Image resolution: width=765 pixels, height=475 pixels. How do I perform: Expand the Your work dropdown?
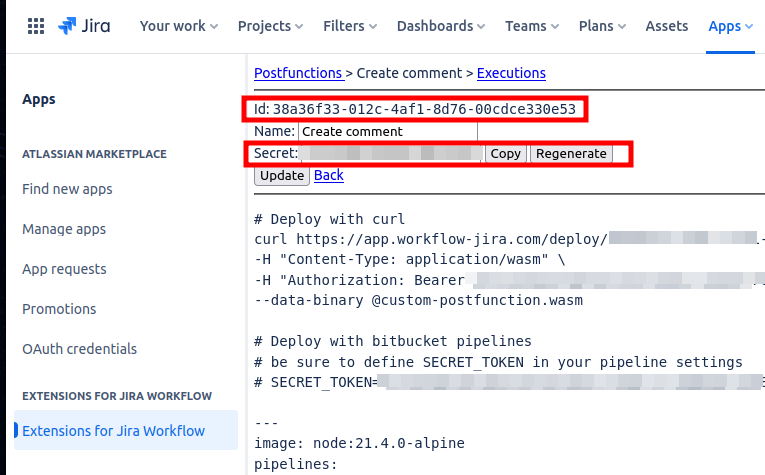point(179,26)
